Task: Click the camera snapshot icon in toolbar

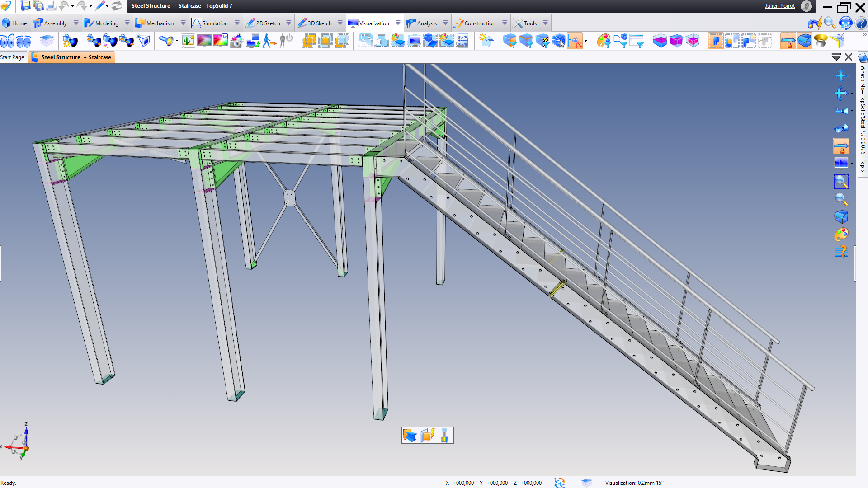Action: 236,41
